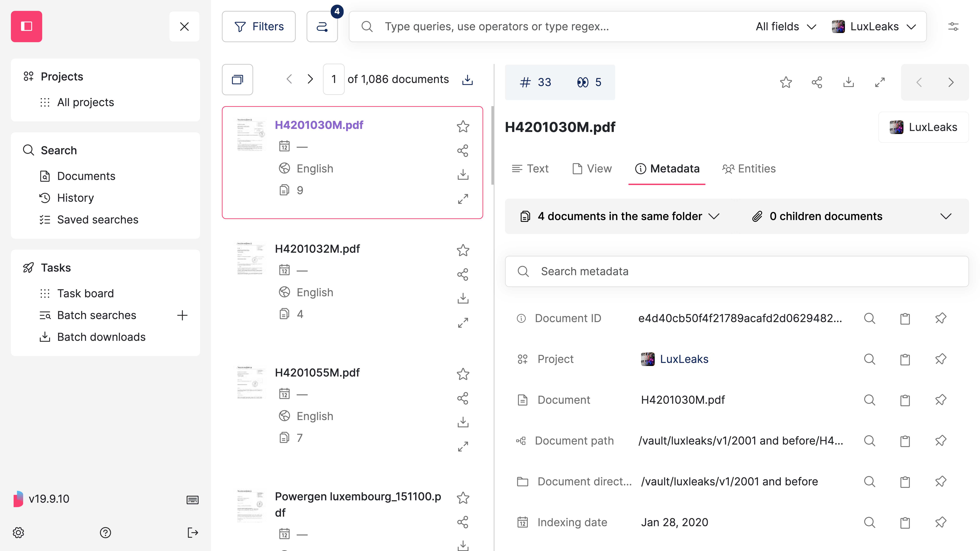This screenshot has width=980, height=551.
Task: Download all 1,086 search results
Action: pyautogui.click(x=467, y=79)
